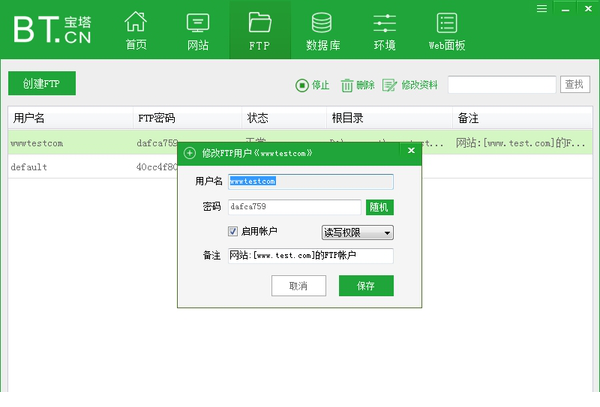Click the BT.CN logo
Screen dimensions: 600x407
coord(52,29)
